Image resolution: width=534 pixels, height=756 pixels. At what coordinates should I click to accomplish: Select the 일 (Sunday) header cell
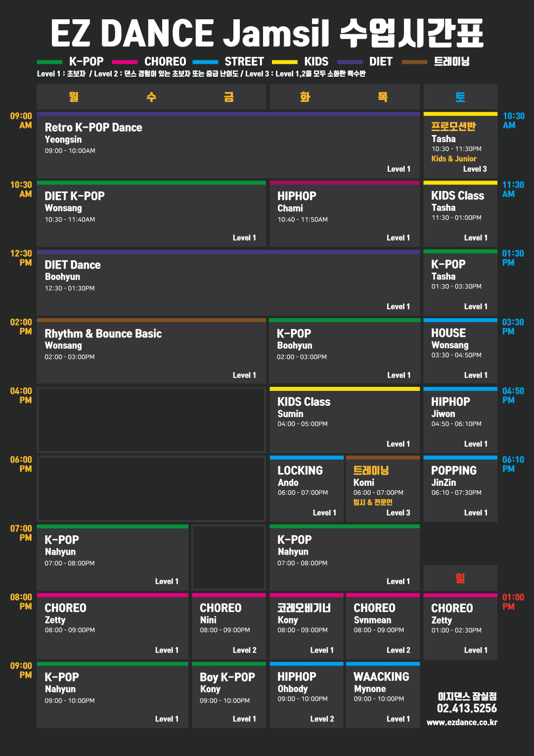coord(460,578)
